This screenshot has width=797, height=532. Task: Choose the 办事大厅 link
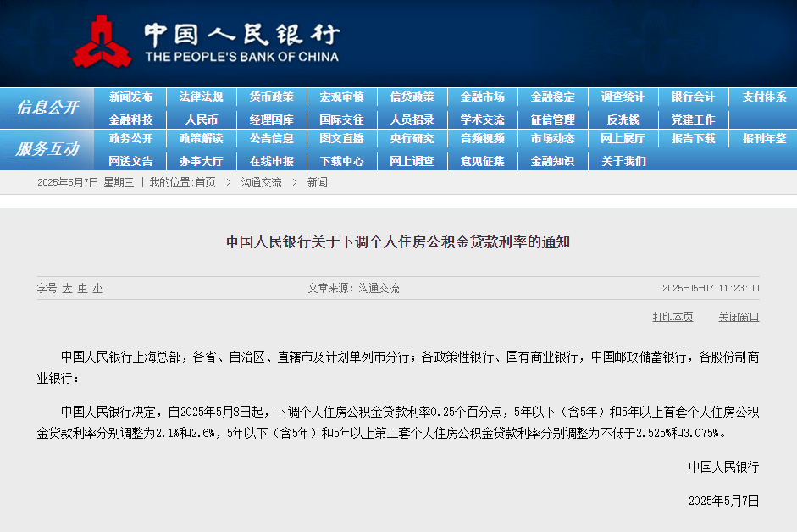(202, 161)
